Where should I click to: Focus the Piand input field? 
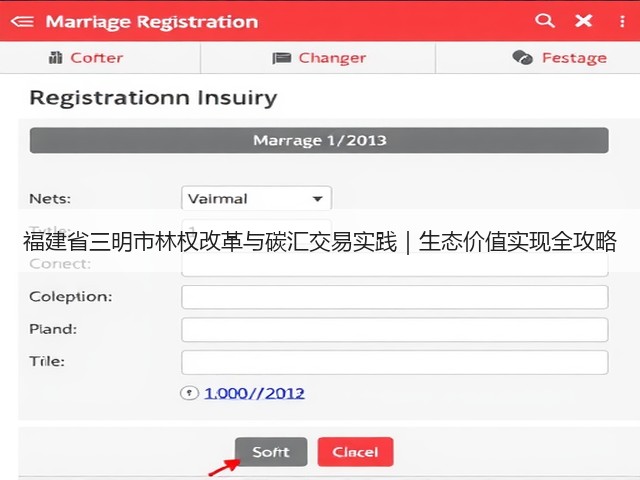point(395,329)
